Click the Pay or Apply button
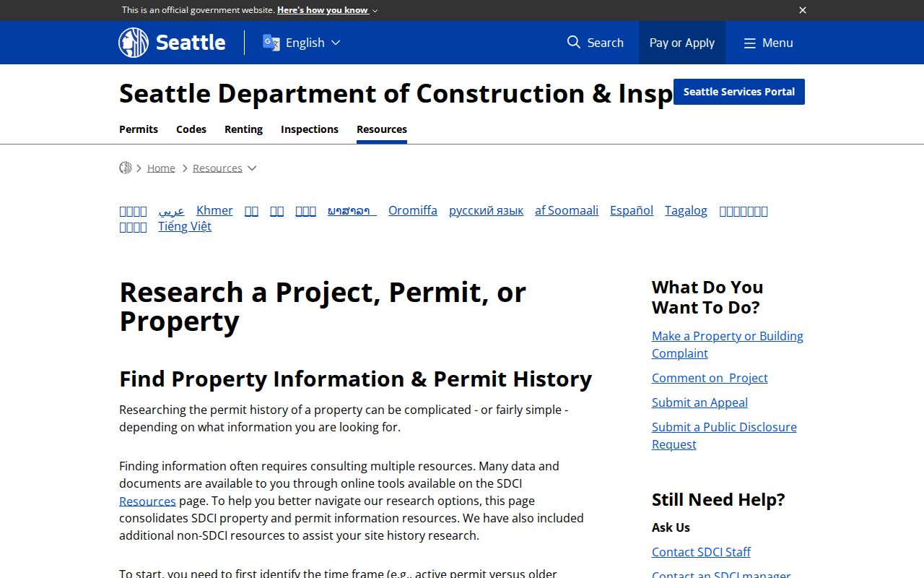Viewport: 924px width, 578px height. point(682,43)
